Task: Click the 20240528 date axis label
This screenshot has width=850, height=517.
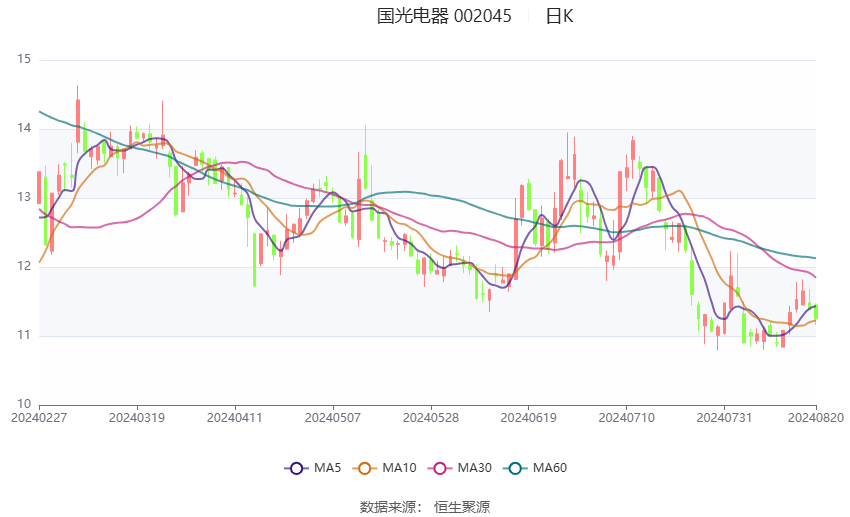Action: click(431, 418)
